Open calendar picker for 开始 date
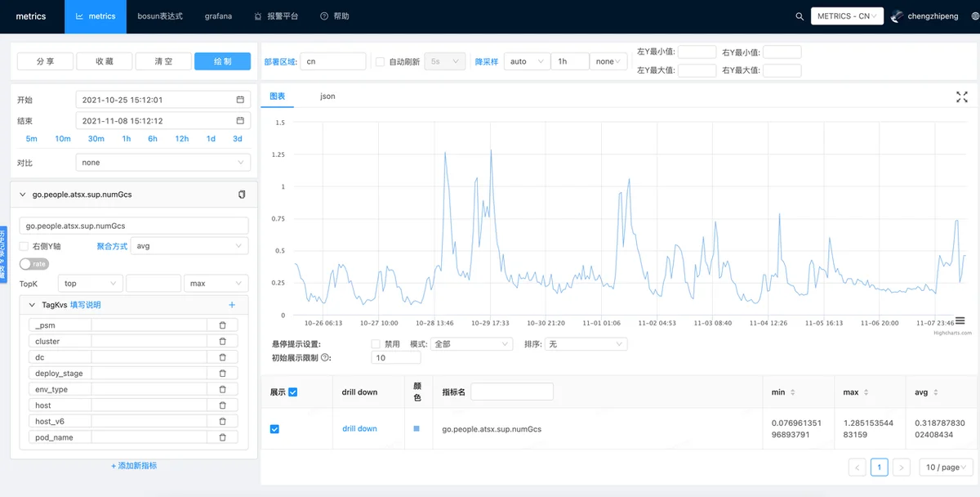The image size is (980, 497). click(240, 100)
